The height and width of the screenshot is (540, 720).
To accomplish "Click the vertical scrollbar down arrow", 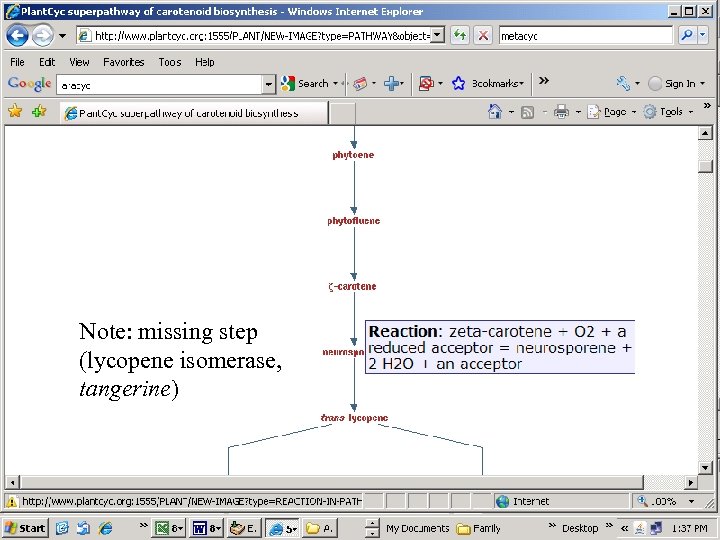I will pyautogui.click(x=705, y=468).
